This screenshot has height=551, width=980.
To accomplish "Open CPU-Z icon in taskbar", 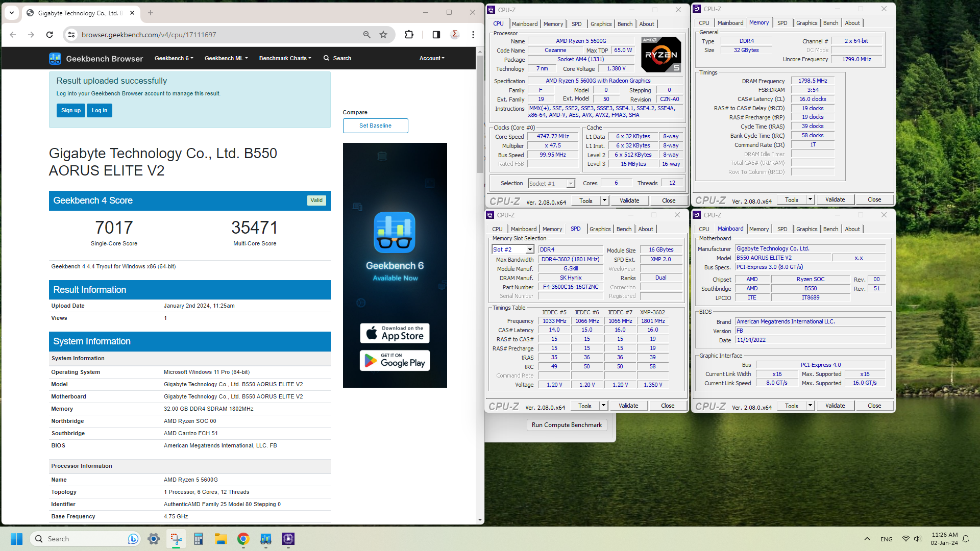I will tap(288, 539).
